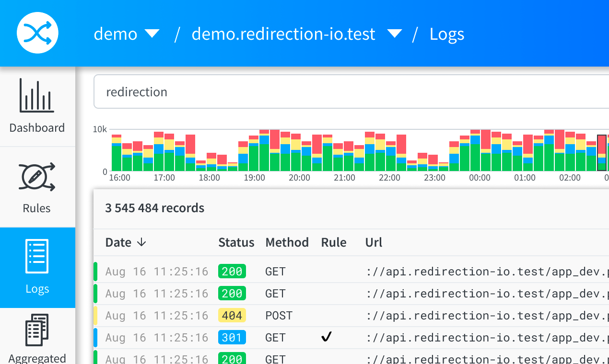Select the Rules pencil icon
Viewport: 609px width, 364px height.
37,177
